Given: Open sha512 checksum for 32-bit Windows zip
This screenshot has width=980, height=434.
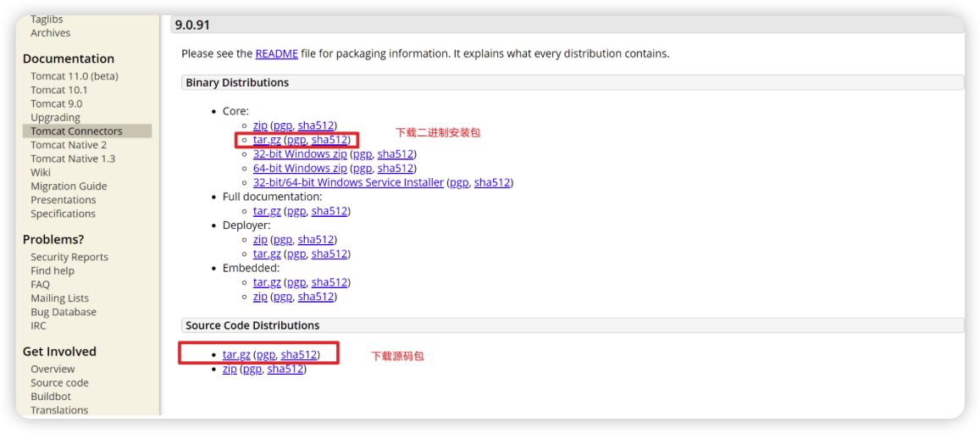Looking at the screenshot, I should [396, 153].
